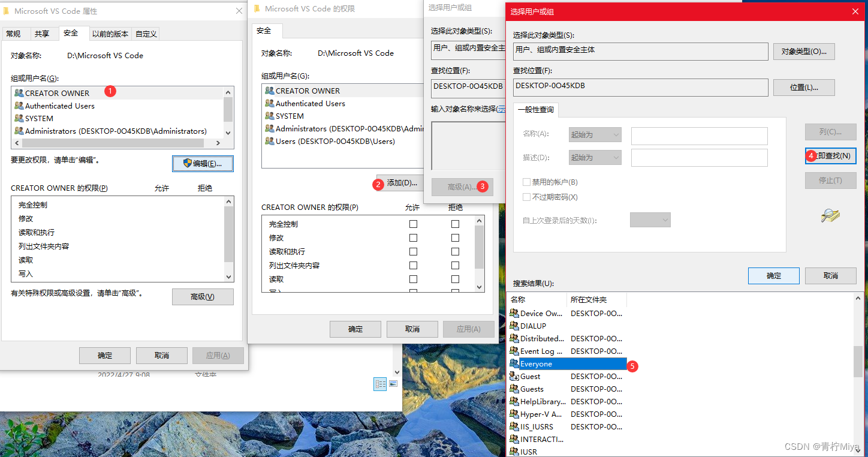
Task: Click Users group icon in Permissions window
Action: tap(269, 141)
